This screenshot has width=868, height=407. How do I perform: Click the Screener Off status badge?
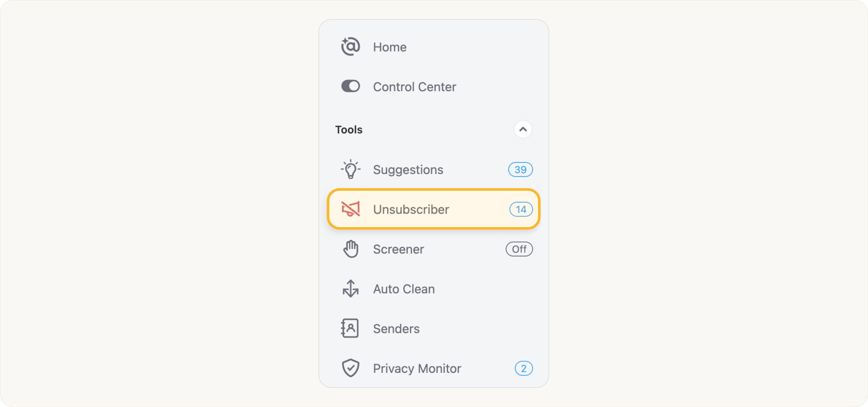(x=519, y=249)
